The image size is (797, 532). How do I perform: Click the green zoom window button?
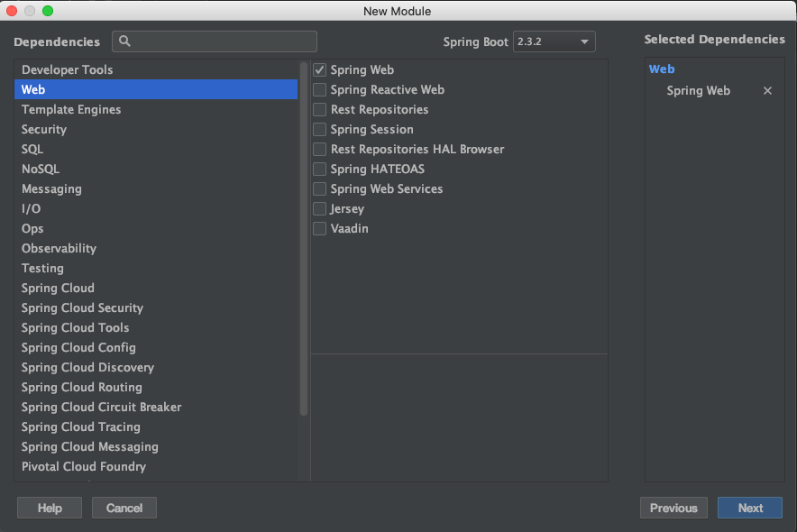(48, 11)
